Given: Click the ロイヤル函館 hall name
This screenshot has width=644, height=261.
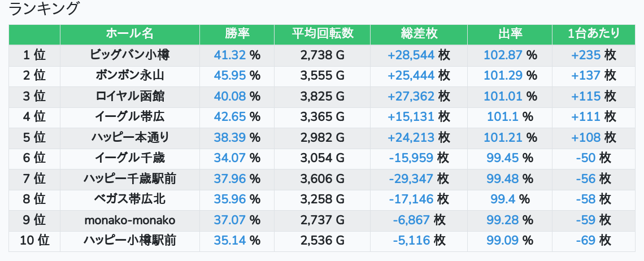Looking at the screenshot, I should (x=130, y=96).
